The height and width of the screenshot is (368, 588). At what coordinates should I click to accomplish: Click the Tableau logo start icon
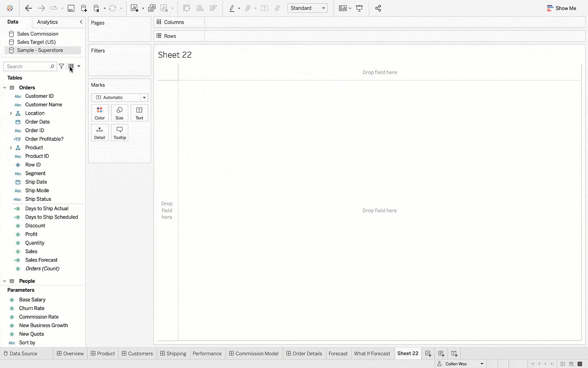tap(10, 8)
